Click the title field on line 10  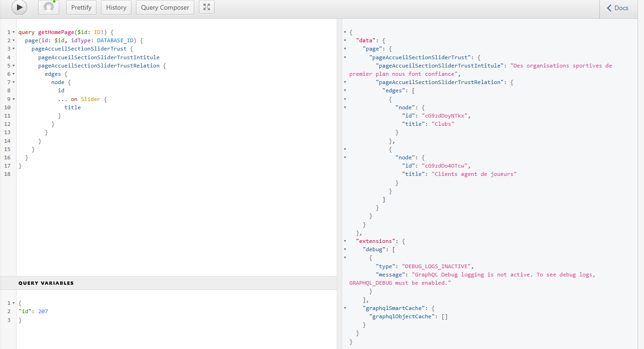point(73,107)
